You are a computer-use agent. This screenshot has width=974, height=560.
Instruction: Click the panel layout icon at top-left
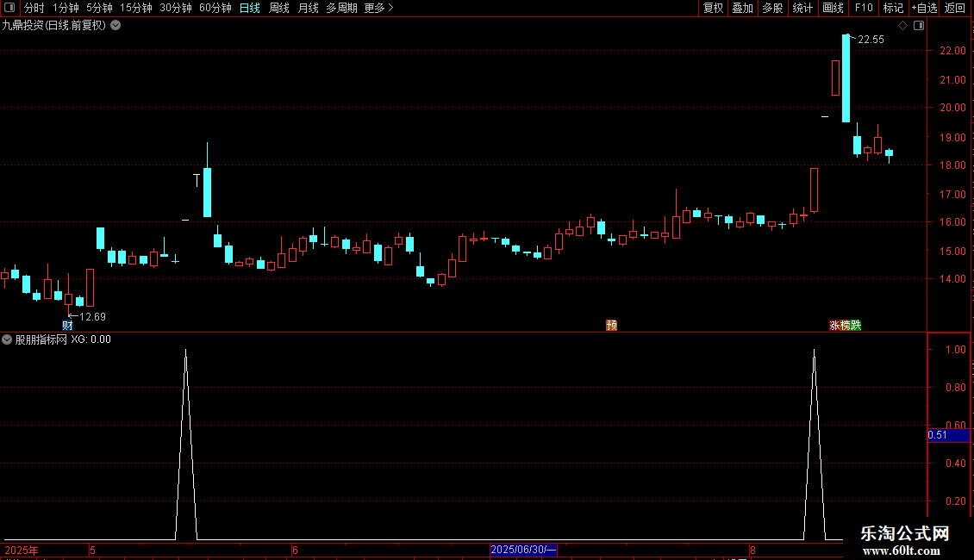[x=9, y=8]
